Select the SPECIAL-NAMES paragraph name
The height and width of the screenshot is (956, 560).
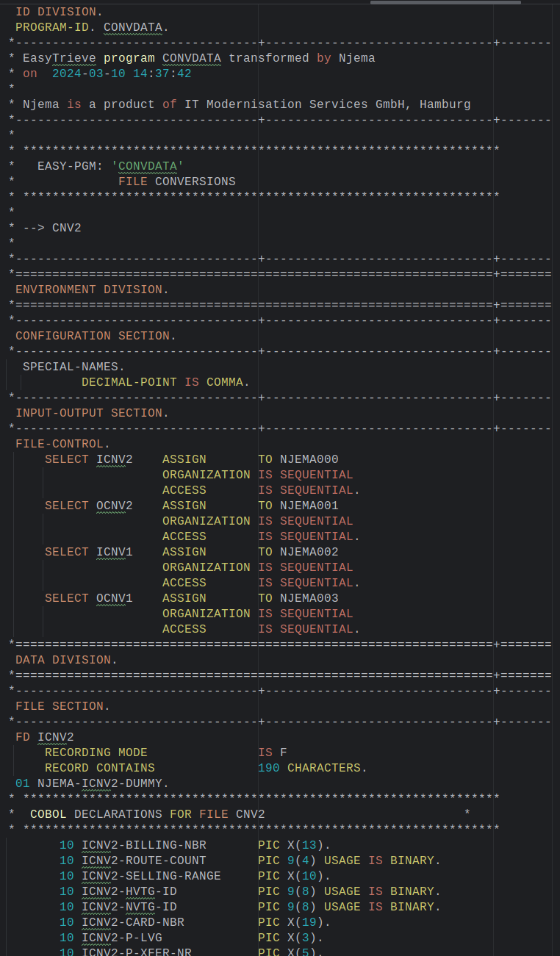[73, 367]
